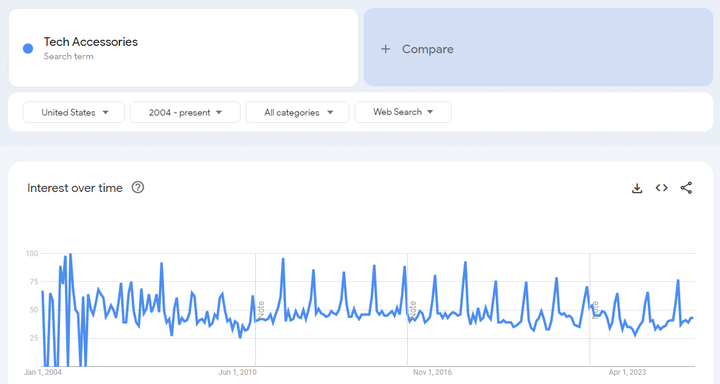Open help for Interest over time
The width and height of the screenshot is (720, 384).
[138, 187]
